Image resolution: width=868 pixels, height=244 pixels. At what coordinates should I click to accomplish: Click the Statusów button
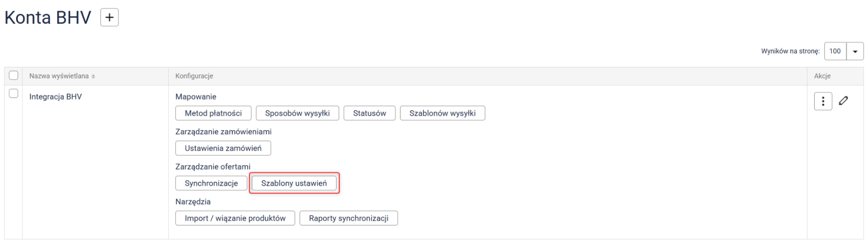[x=370, y=113]
